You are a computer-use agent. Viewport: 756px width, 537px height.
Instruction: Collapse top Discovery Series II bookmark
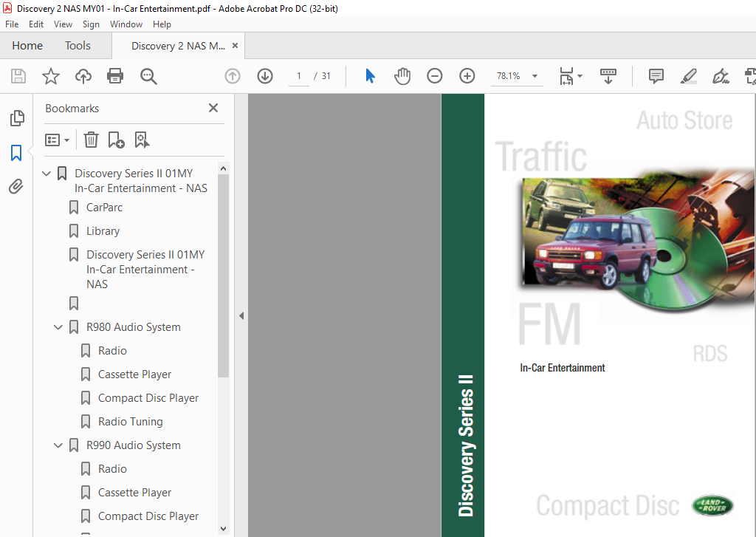click(x=47, y=173)
